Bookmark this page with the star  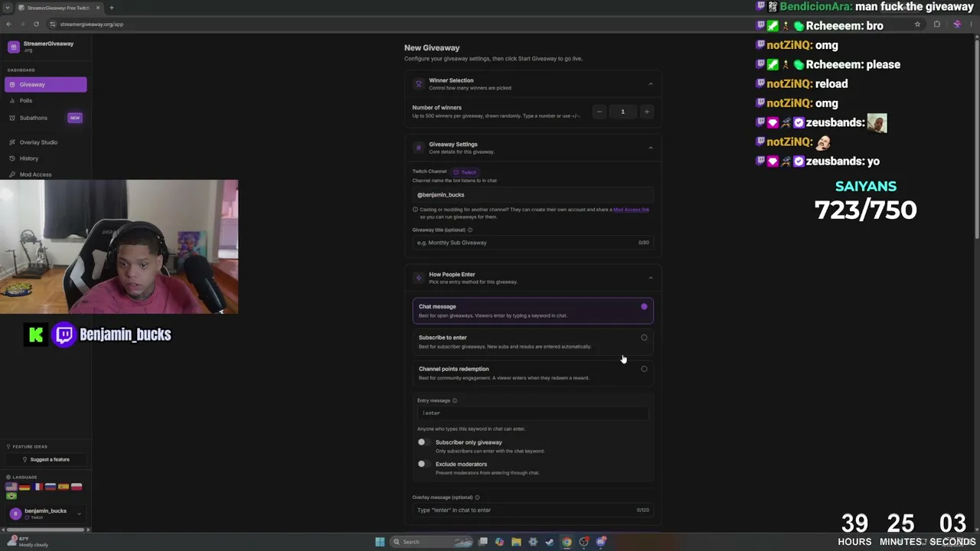coord(917,24)
